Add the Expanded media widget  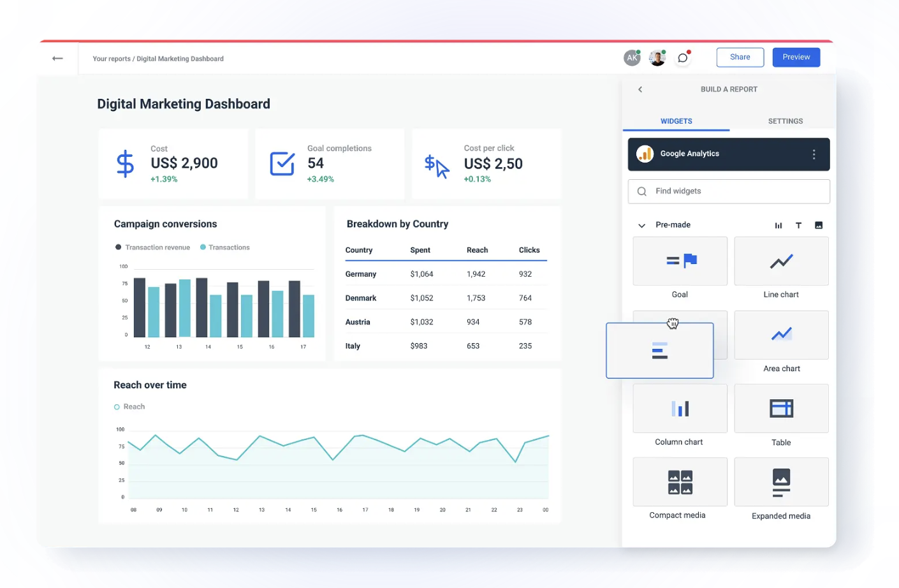coord(781,482)
